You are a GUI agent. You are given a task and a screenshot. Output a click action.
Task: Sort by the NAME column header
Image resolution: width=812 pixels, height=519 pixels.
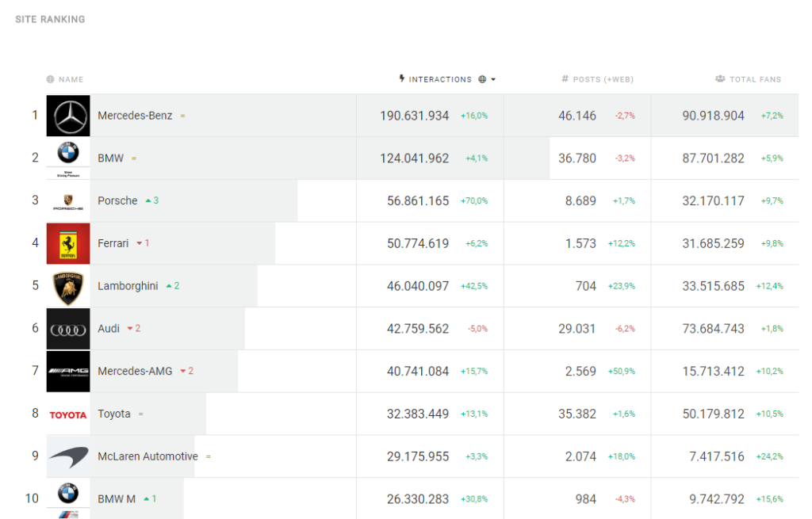coord(71,79)
